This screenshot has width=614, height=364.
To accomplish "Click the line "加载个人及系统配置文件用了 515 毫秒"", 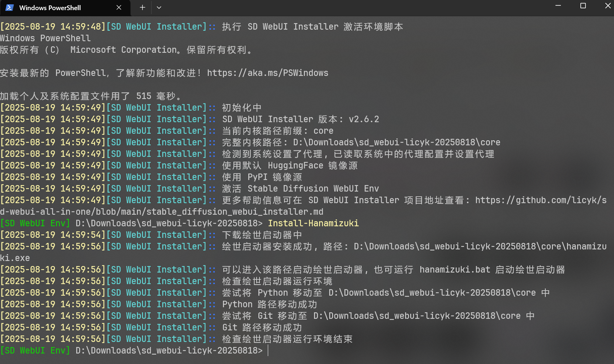I will tap(88, 96).
